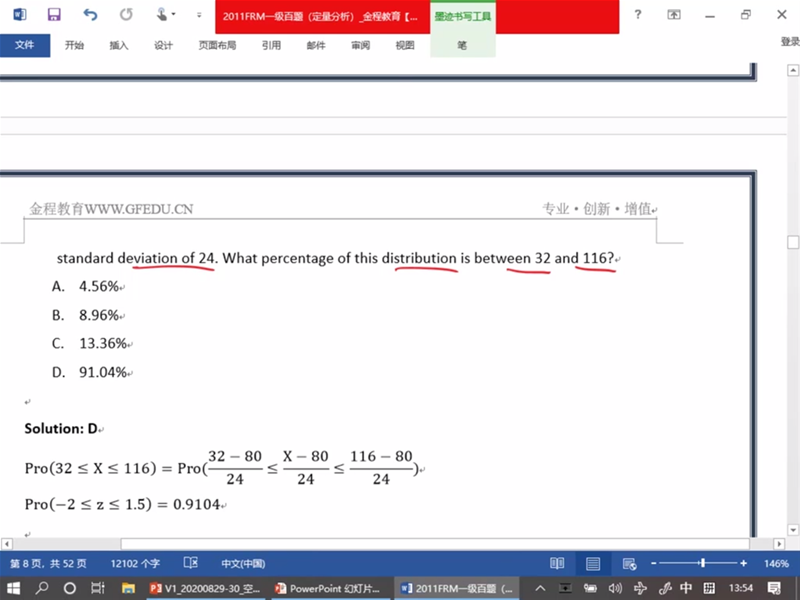Click answer option A. 4.56%
Viewport: 800px width, 600px height.
88,286
